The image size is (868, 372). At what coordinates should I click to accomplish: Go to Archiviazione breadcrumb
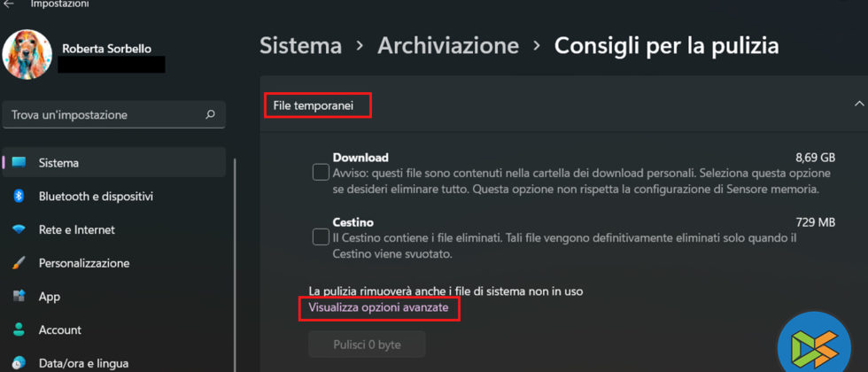click(448, 46)
